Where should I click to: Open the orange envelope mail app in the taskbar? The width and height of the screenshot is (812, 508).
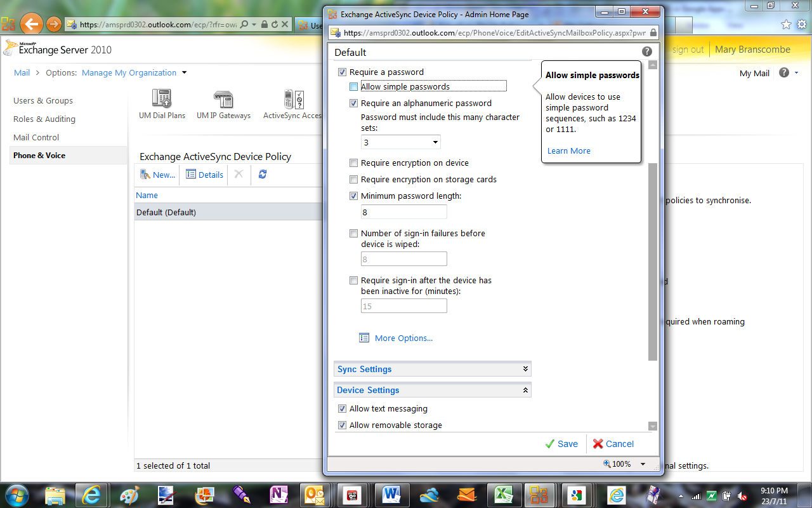[466, 495]
